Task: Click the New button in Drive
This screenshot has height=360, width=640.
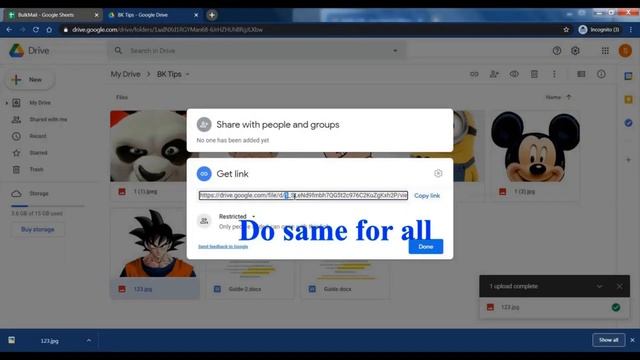Action: click(x=29, y=80)
